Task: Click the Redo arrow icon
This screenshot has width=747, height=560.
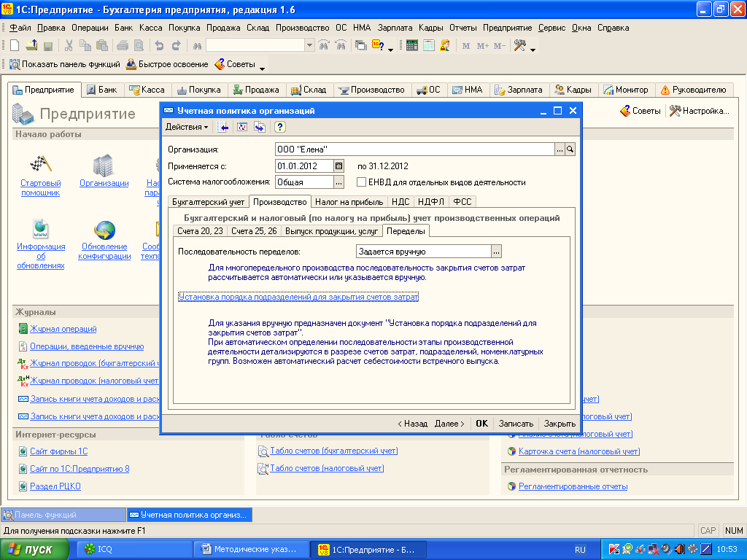Action: tap(177, 46)
